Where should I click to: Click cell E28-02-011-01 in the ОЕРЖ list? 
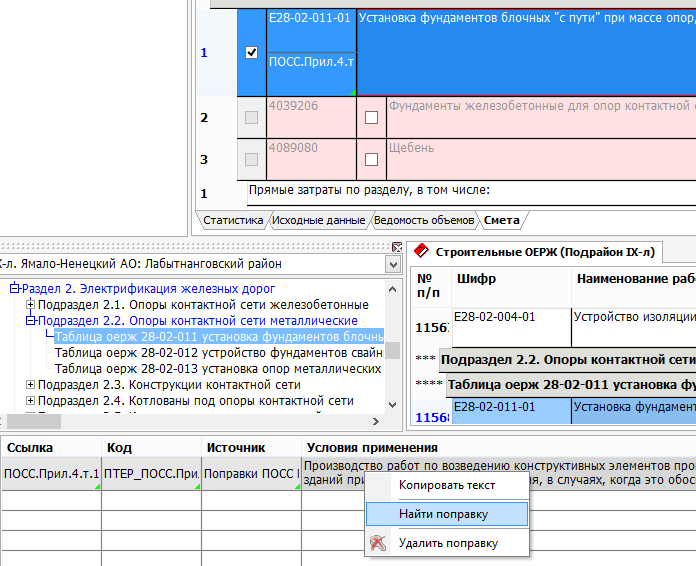click(511, 411)
